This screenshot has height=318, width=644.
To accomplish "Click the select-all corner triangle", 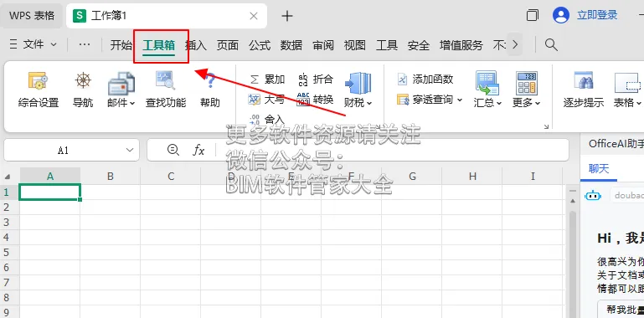I will (x=8, y=177).
